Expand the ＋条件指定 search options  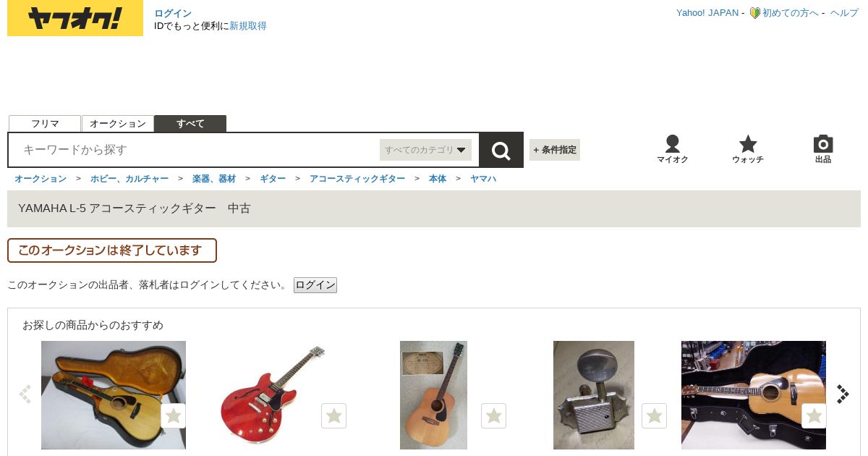click(x=555, y=150)
